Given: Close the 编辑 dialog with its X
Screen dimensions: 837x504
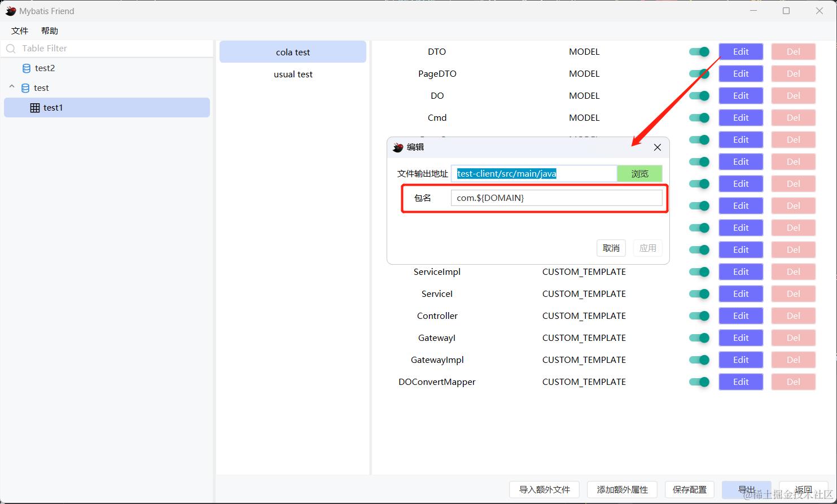Looking at the screenshot, I should click(657, 147).
